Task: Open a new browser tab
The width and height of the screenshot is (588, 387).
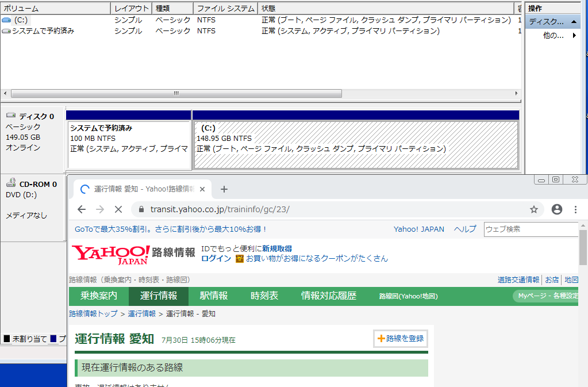Action: click(x=224, y=189)
